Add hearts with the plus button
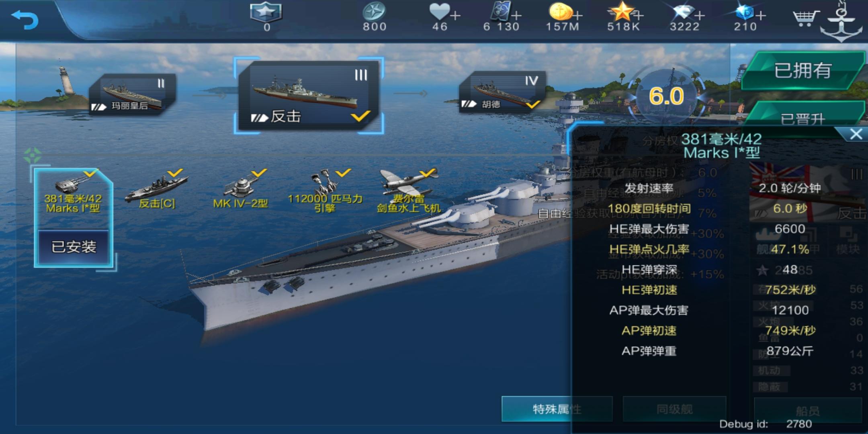The image size is (868, 434). pos(455,16)
